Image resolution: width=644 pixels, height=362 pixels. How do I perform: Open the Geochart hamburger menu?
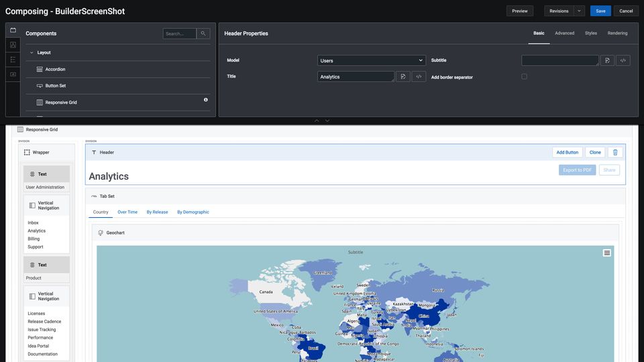(x=606, y=253)
